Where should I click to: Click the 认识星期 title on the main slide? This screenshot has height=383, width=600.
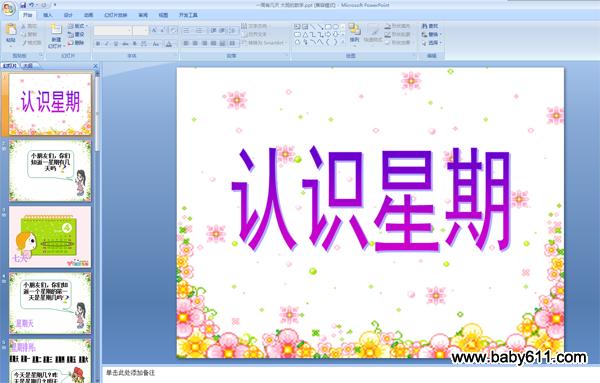pyautogui.click(x=371, y=199)
